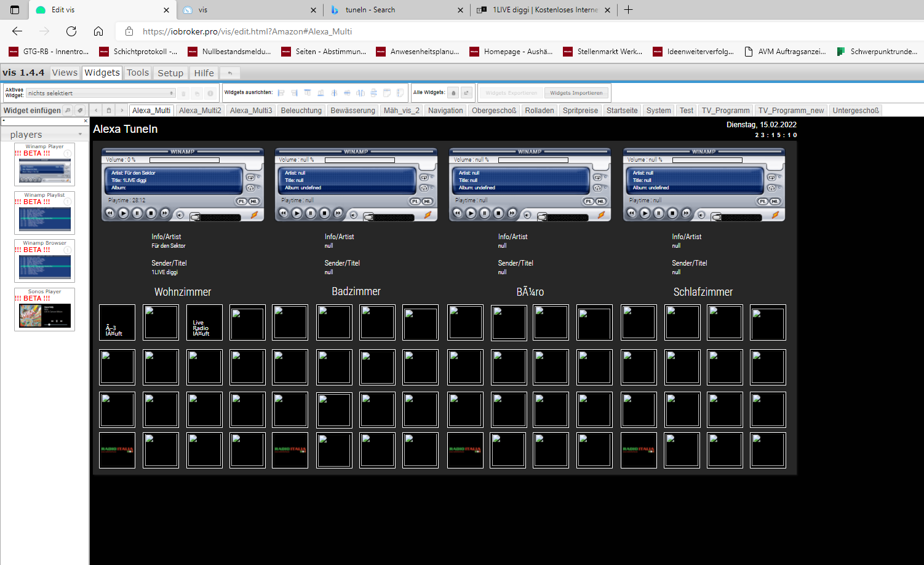The image size is (924, 565).
Task: Toggle repeat button in Wohnzimmer player
Action: [x=250, y=178]
